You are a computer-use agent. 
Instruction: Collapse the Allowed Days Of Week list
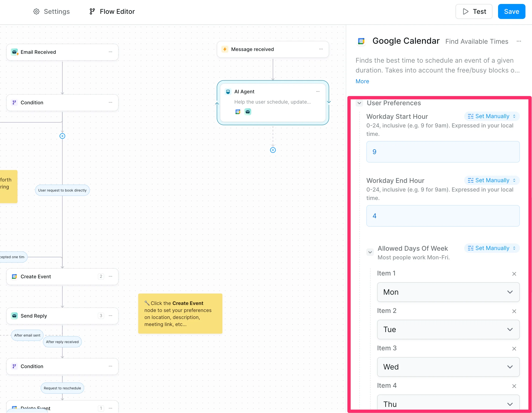tap(370, 252)
